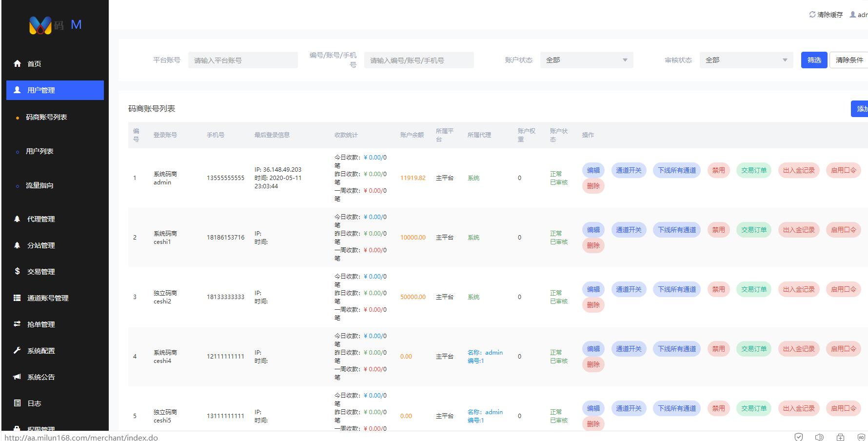The width and height of the screenshot is (868, 441).
Task: Enable 启用口令 for account ceshi2
Action: [x=843, y=289]
